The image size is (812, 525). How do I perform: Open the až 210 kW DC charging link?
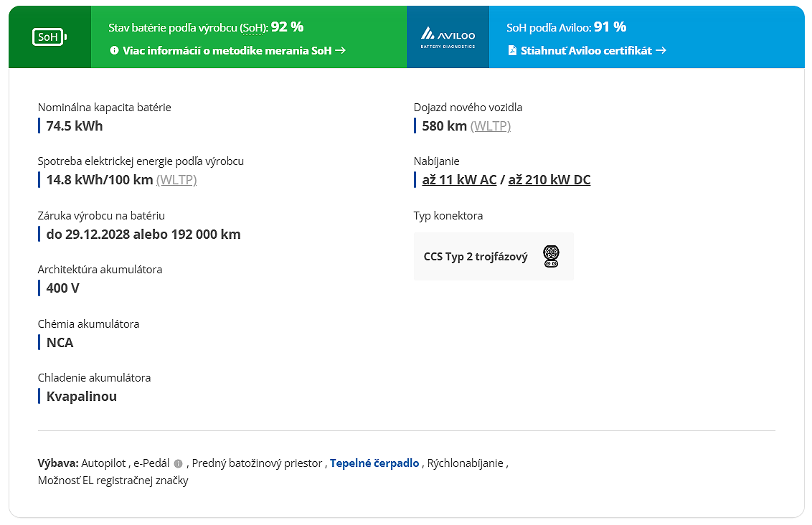[x=549, y=179]
